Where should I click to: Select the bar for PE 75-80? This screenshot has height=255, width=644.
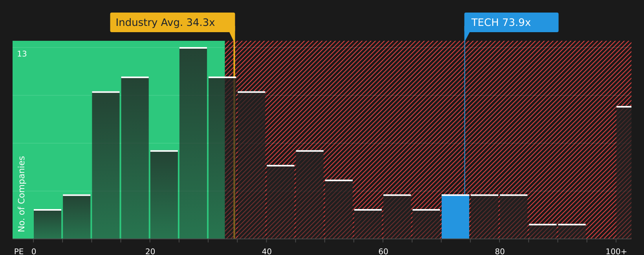[485, 217]
